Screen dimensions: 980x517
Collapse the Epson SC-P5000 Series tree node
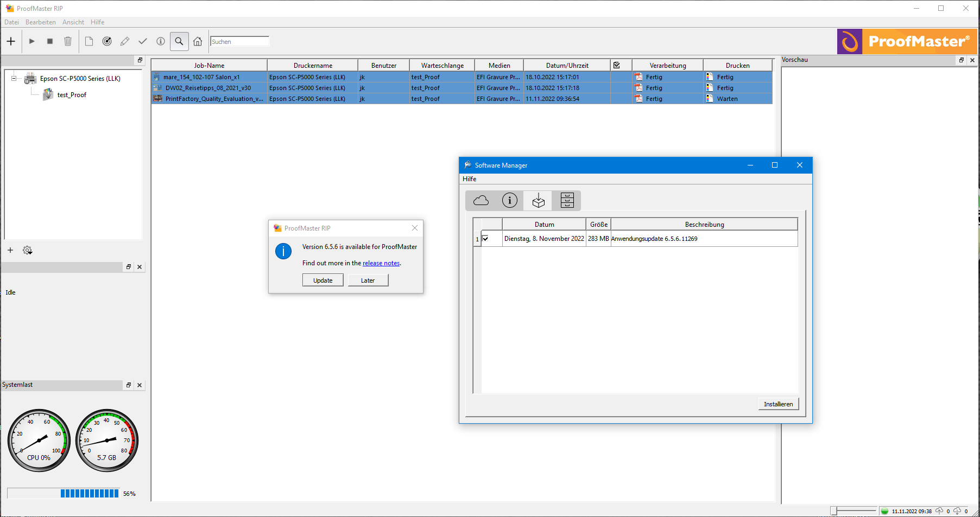(14, 78)
